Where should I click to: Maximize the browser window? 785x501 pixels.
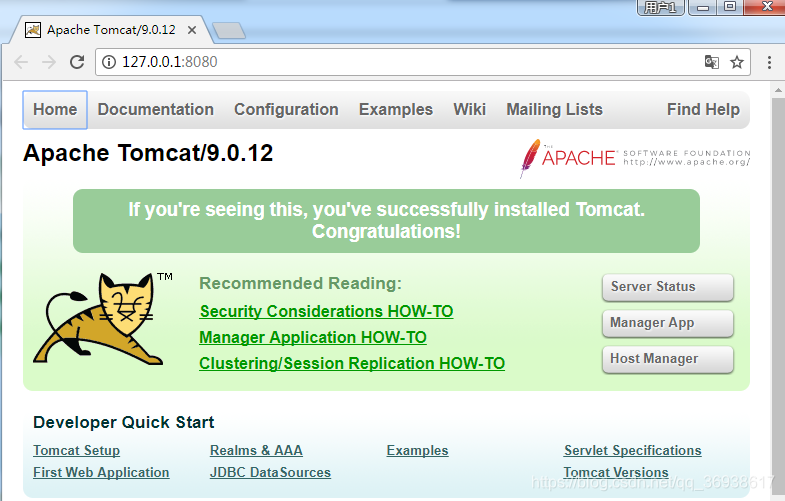[730, 7]
